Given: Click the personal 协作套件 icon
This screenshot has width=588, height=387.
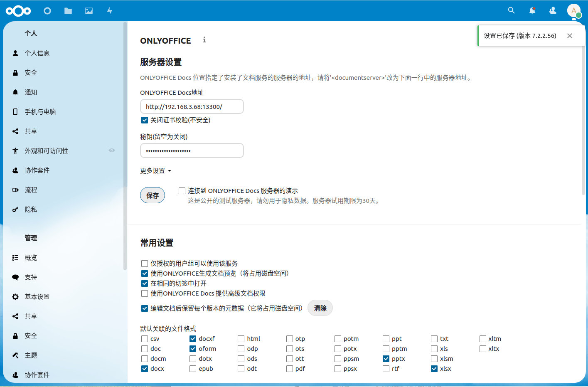Looking at the screenshot, I should 15,170.
